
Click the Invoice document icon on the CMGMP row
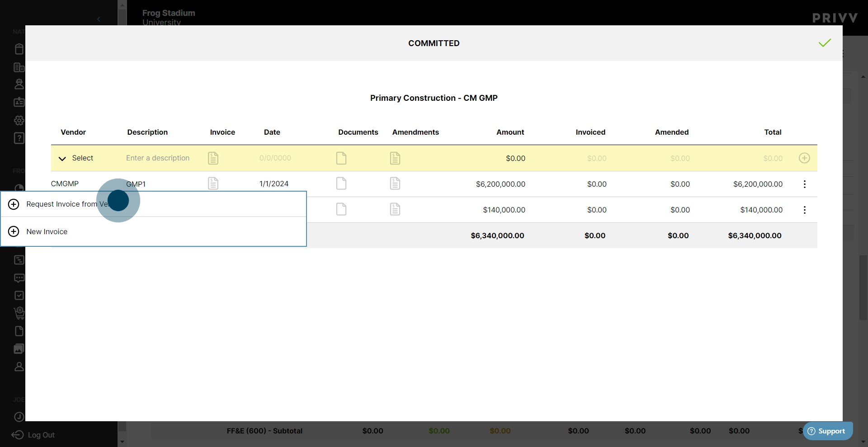[x=213, y=184]
